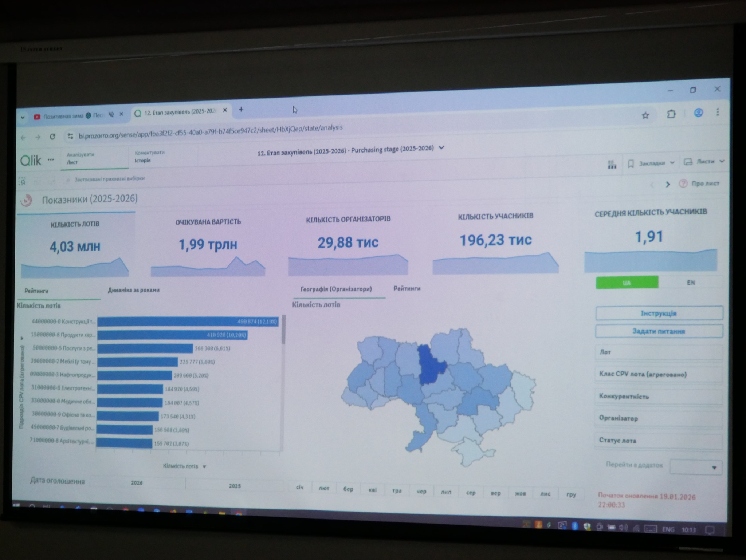Viewport: 746px width, 560px height.
Task: Open the Перейти в додаток combo box
Action: [695, 467]
